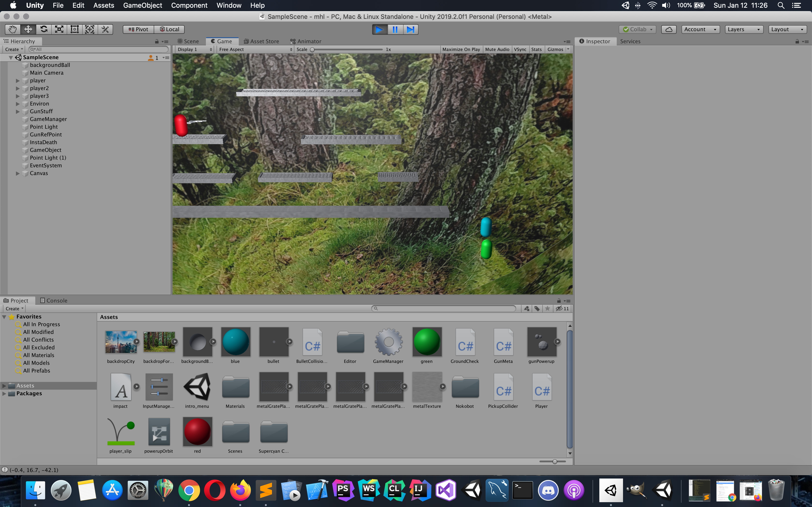The width and height of the screenshot is (812, 507).
Task: Click the Step frame button
Action: 410,29
